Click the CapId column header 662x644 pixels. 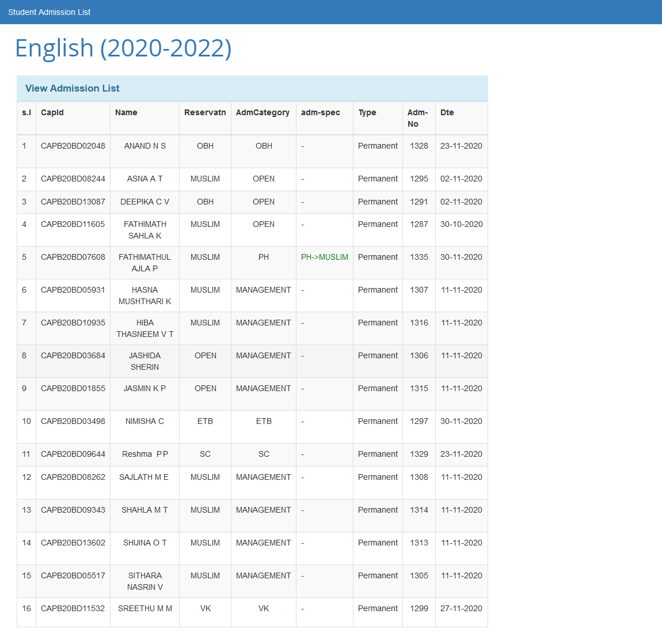[52, 112]
